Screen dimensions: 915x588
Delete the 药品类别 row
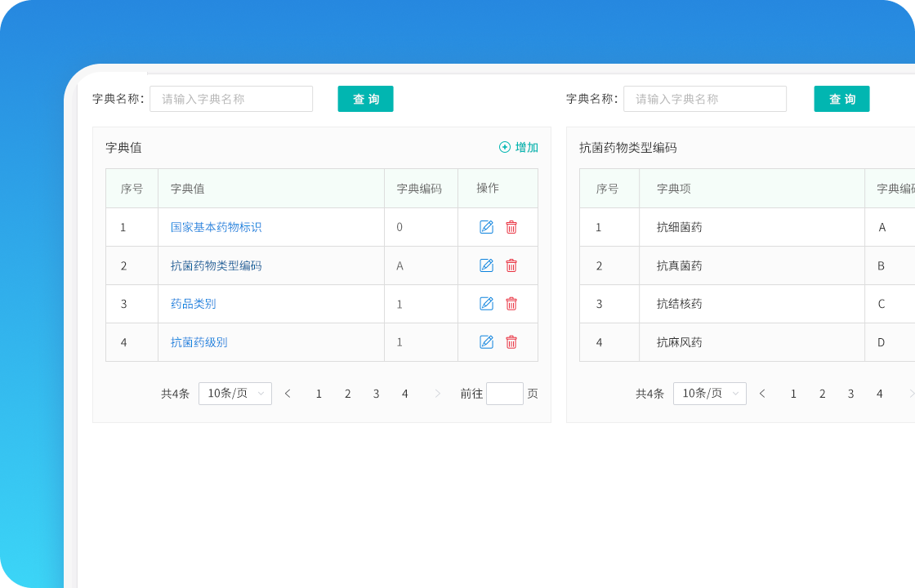(x=511, y=303)
